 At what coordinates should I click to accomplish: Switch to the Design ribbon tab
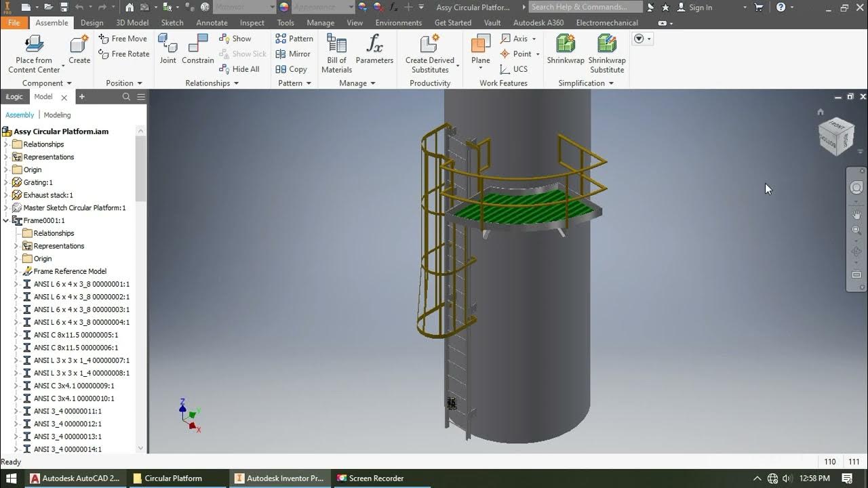(x=92, y=22)
